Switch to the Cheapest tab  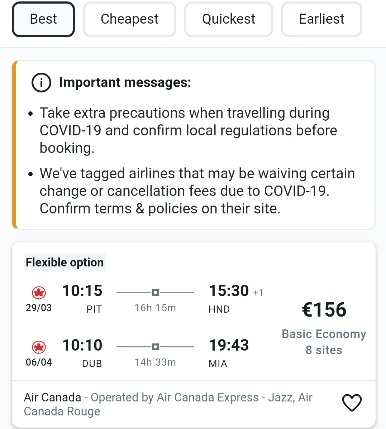pos(129,19)
